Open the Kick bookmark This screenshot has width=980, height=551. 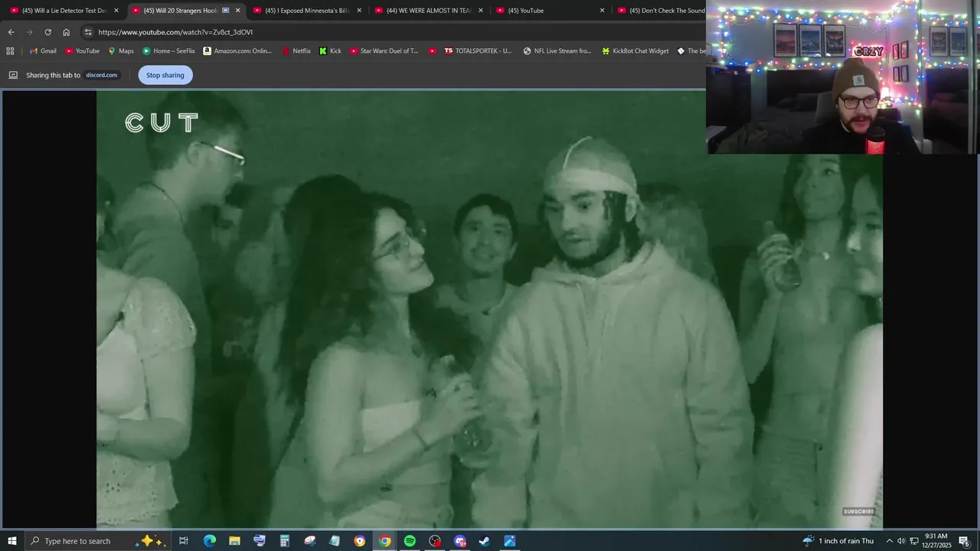tap(331, 51)
